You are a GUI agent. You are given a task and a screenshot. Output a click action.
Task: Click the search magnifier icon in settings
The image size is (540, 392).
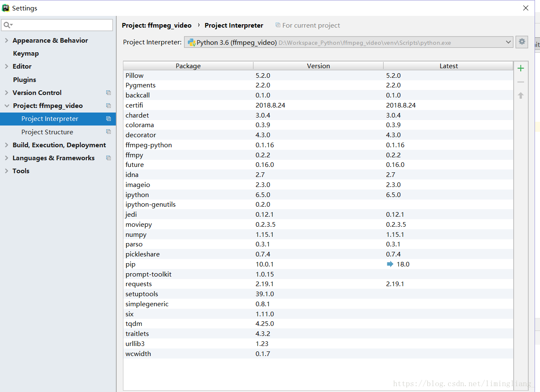click(x=8, y=25)
